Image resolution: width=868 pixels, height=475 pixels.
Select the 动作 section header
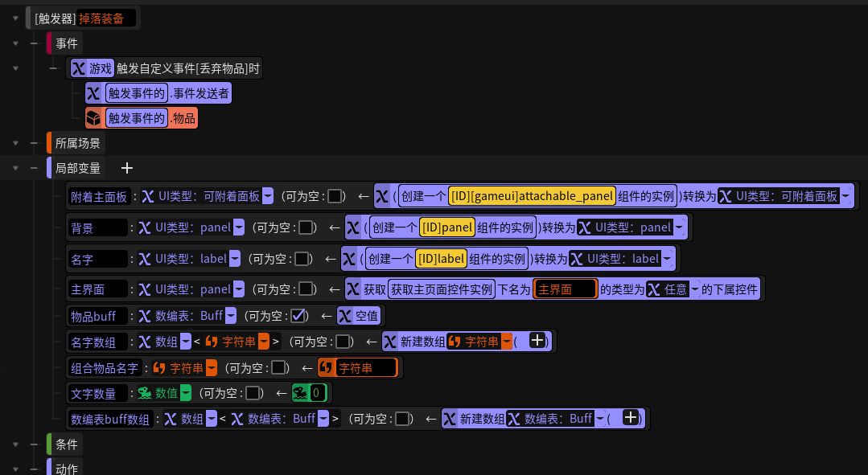point(67,469)
